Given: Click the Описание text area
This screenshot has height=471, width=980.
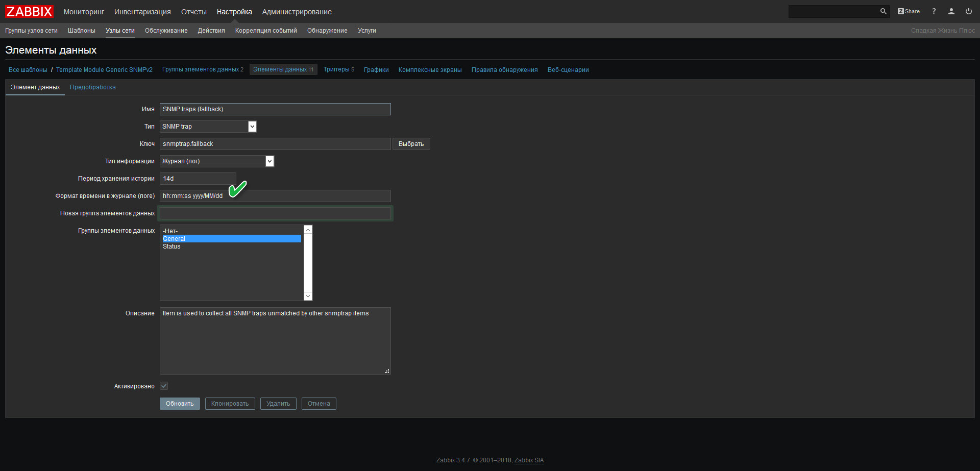Looking at the screenshot, I should [x=275, y=341].
